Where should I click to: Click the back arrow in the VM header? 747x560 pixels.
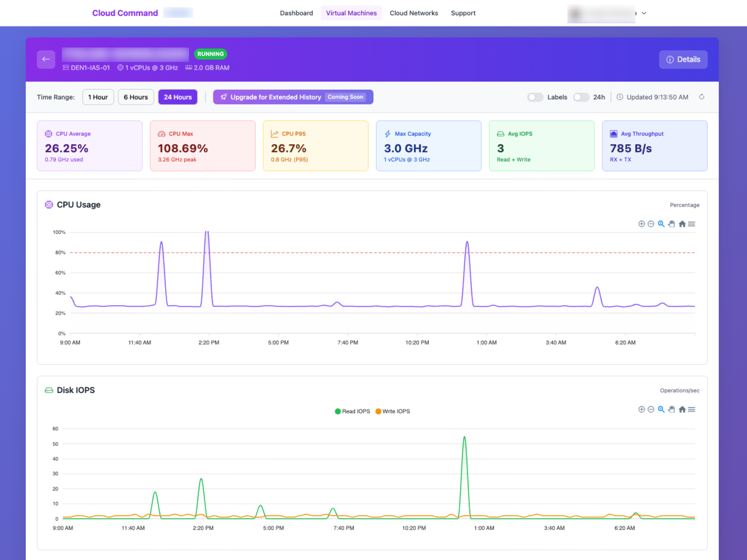click(x=46, y=59)
